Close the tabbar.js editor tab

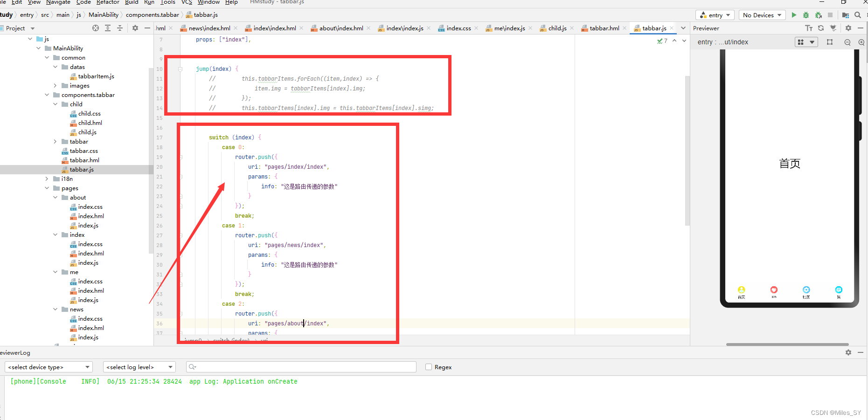[x=672, y=28]
